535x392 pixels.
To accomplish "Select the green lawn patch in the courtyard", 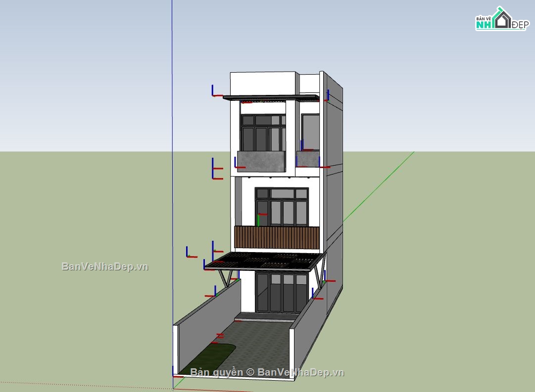I will 216,355.
